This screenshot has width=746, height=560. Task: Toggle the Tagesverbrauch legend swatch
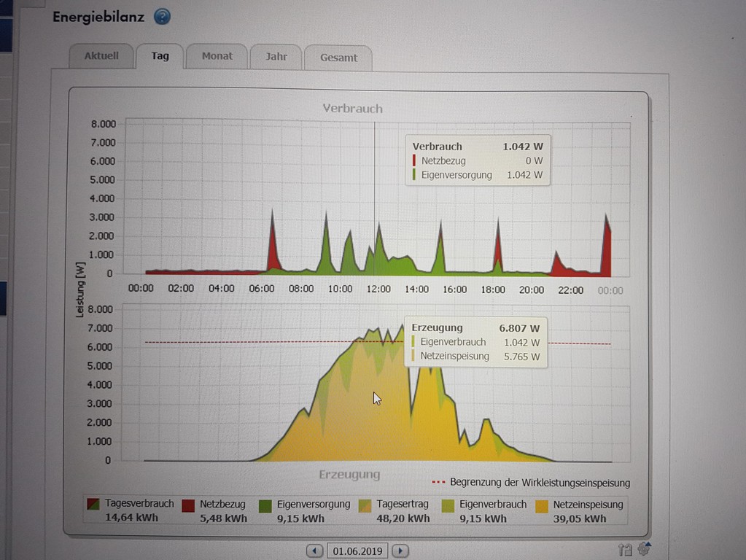94,505
